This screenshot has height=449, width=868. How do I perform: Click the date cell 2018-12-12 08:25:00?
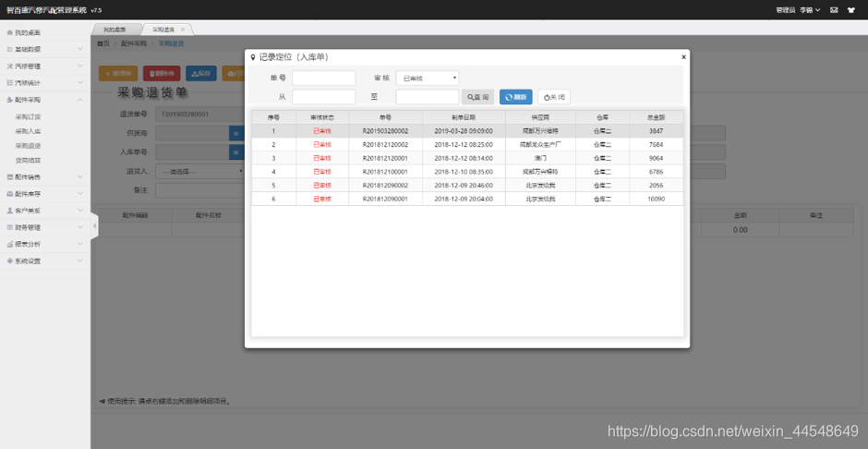pos(464,144)
